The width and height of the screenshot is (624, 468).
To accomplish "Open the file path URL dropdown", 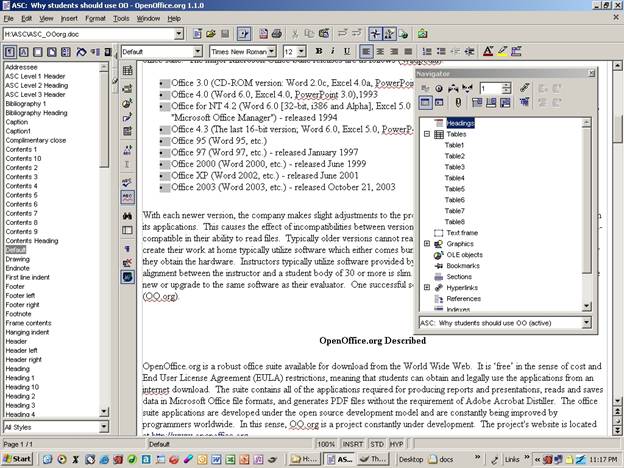I will 179,34.
